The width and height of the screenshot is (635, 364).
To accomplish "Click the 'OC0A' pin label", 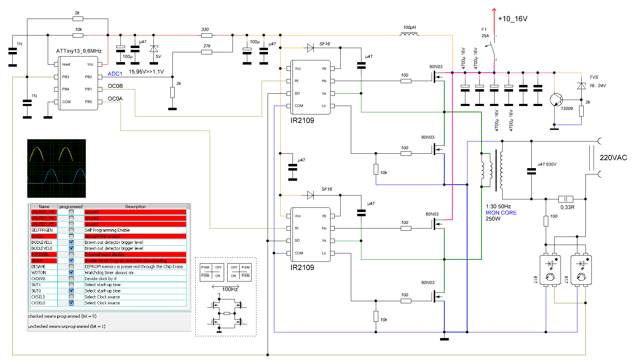I will 115,99.
